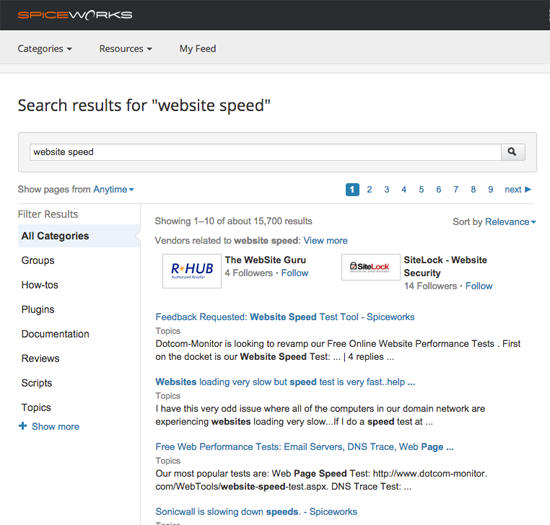The height and width of the screenshot is (525, 550).
Task: Open Feedback Requested: Website Speed Test Tool result
Action: [285, 317]
